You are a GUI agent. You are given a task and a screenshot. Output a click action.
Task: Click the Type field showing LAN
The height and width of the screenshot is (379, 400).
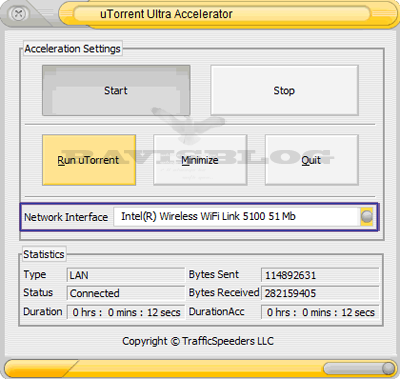[126, 275]
